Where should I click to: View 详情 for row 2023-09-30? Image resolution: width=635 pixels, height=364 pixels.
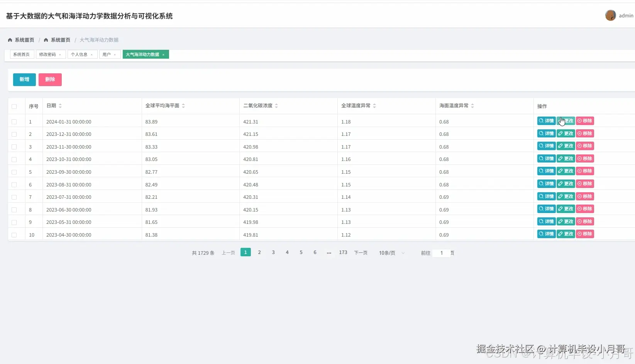point(546,171)
